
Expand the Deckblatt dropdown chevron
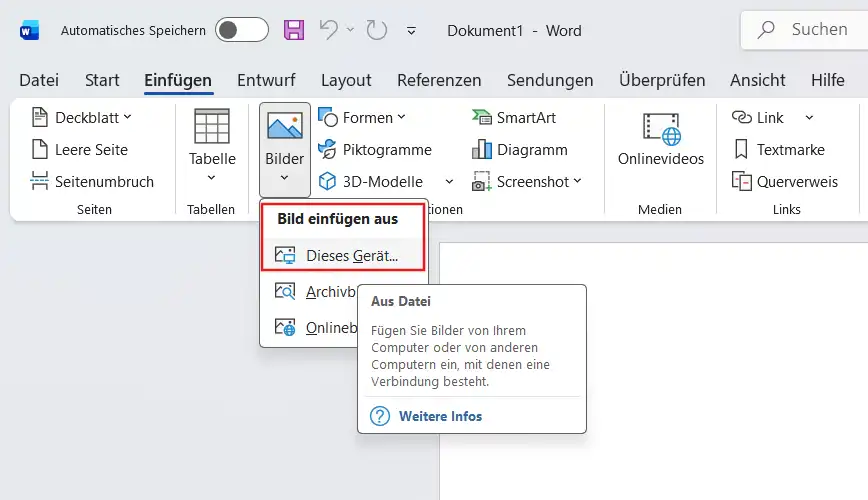click(x=128, y=117)
